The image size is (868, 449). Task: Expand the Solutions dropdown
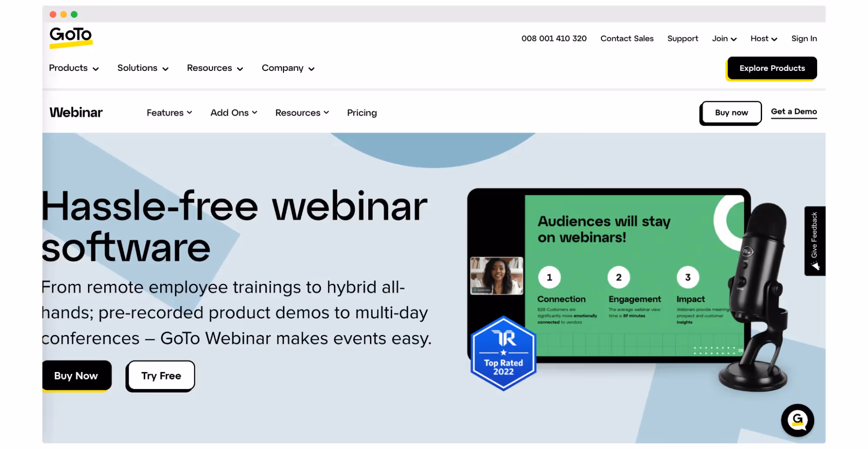[143, 68]
